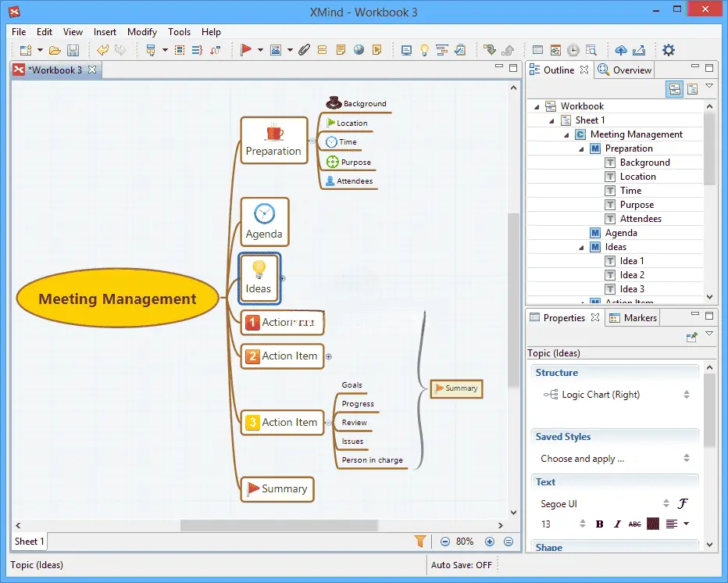Collapse the Preparation node in the Outline tree
728x583 pixels.
(x=581, y=148)
